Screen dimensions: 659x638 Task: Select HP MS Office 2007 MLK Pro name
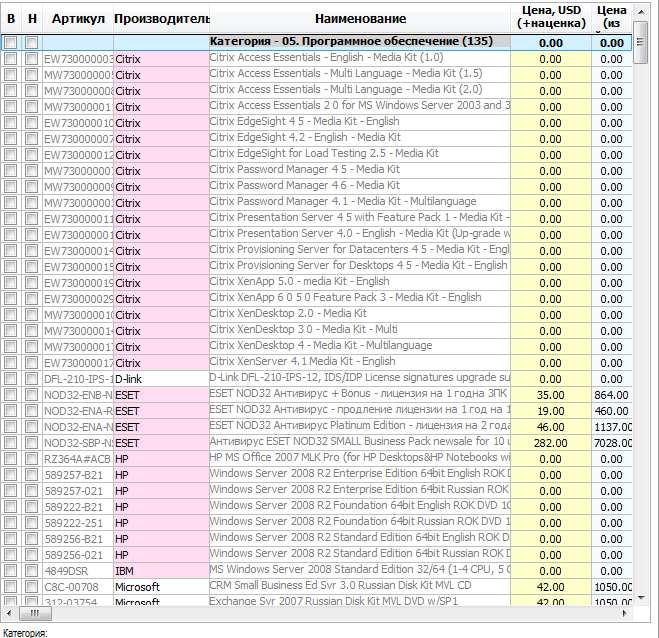[x=360, y=457]
